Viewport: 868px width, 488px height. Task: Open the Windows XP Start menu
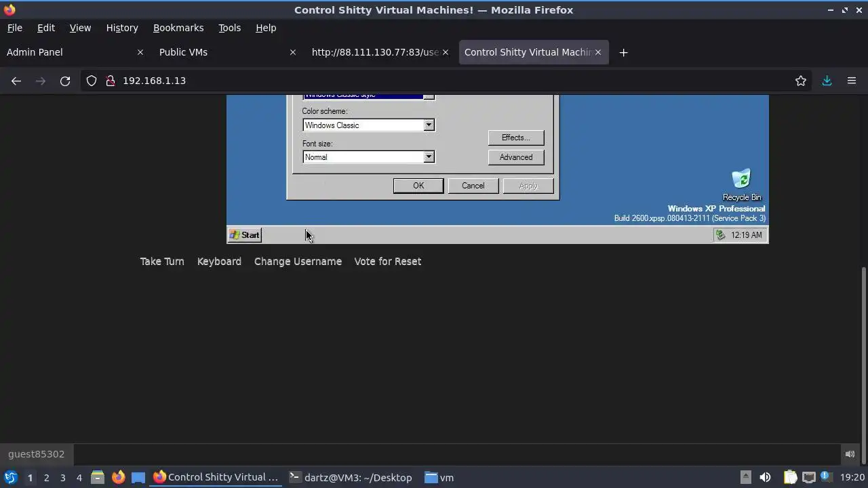coord(245,235)
